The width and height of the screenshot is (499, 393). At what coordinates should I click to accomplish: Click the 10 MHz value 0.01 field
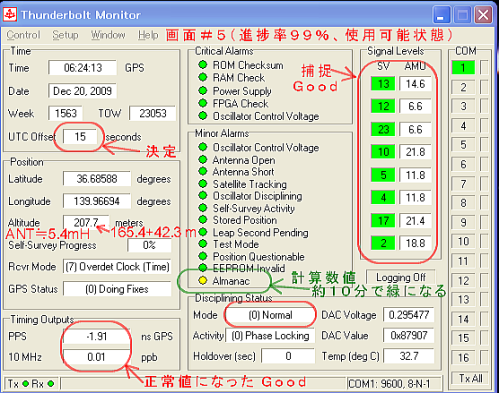pos(97,357)
